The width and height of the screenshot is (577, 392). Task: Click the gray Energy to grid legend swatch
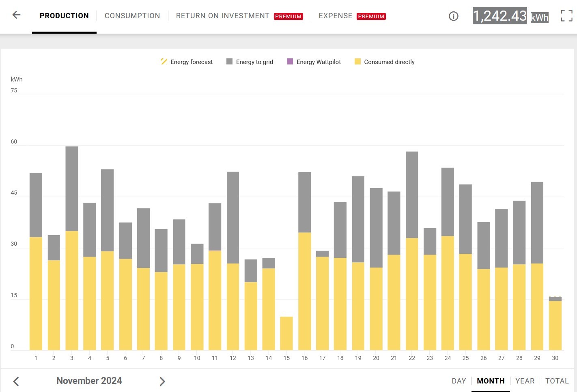point(230,62)
